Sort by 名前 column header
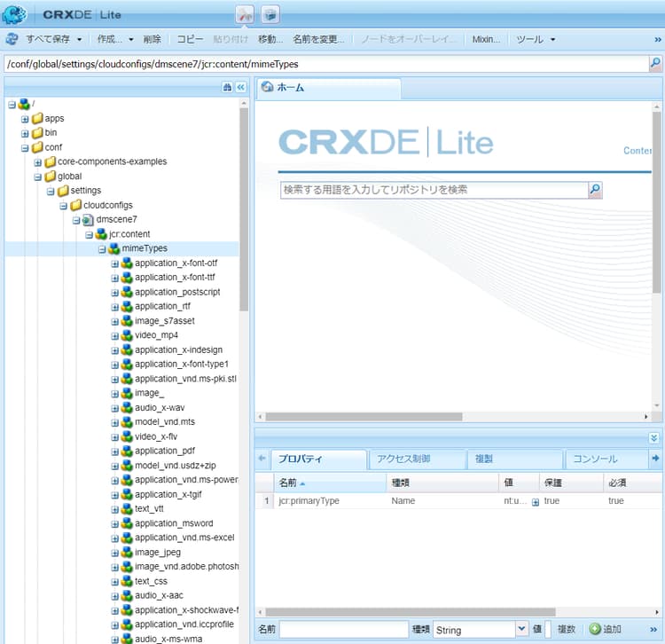 point(330,483)
